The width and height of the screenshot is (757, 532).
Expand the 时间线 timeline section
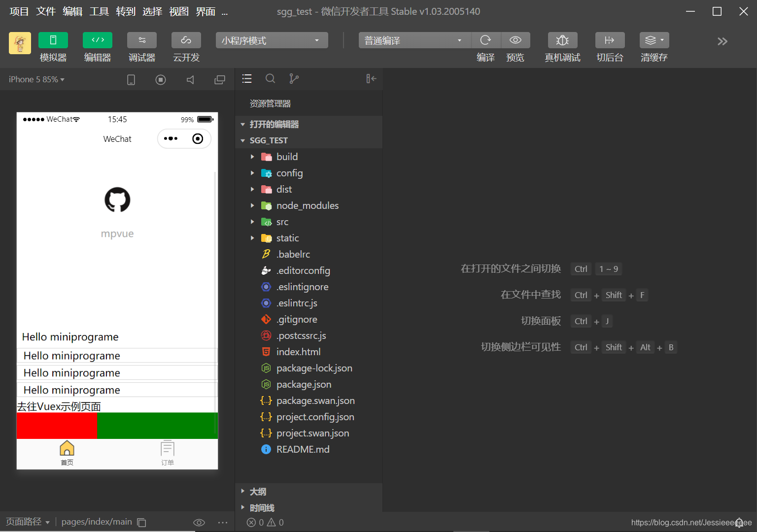click(x=309, y=507)
